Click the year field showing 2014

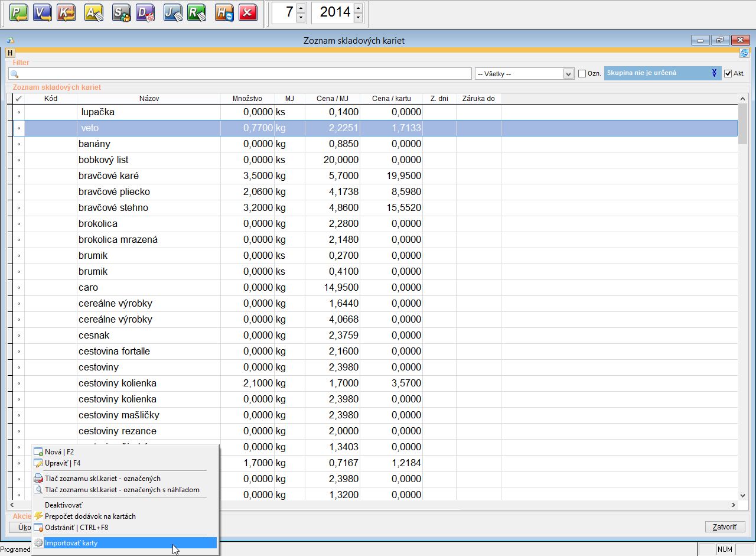(333, 12)
